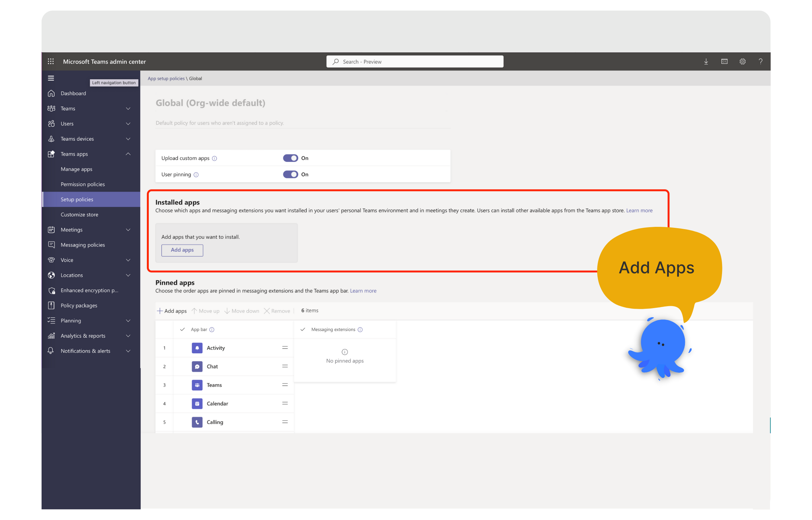Click the Teams app icon in pinned list

(197, 385)
